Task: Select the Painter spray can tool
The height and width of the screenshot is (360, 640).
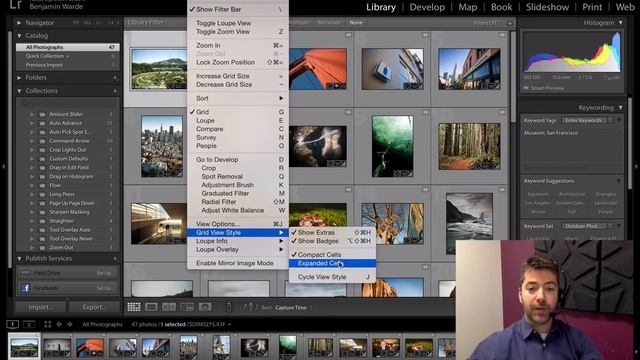Action: [x=229, y=307]
